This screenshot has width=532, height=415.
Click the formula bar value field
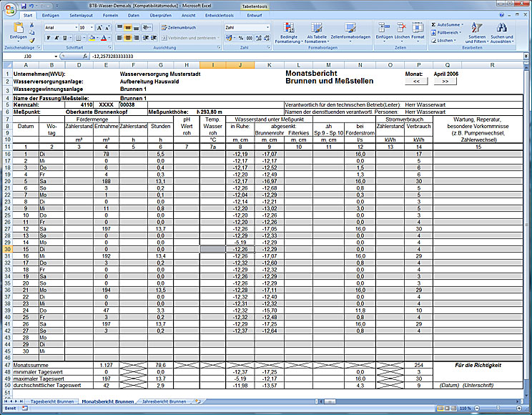pos(305,56)
